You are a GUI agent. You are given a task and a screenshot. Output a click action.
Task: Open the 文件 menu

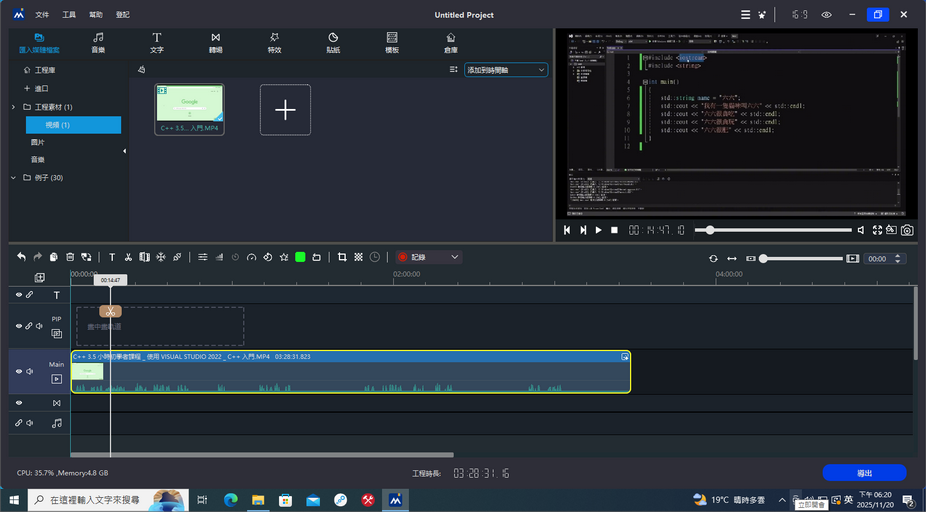click(x=42, y=15)
